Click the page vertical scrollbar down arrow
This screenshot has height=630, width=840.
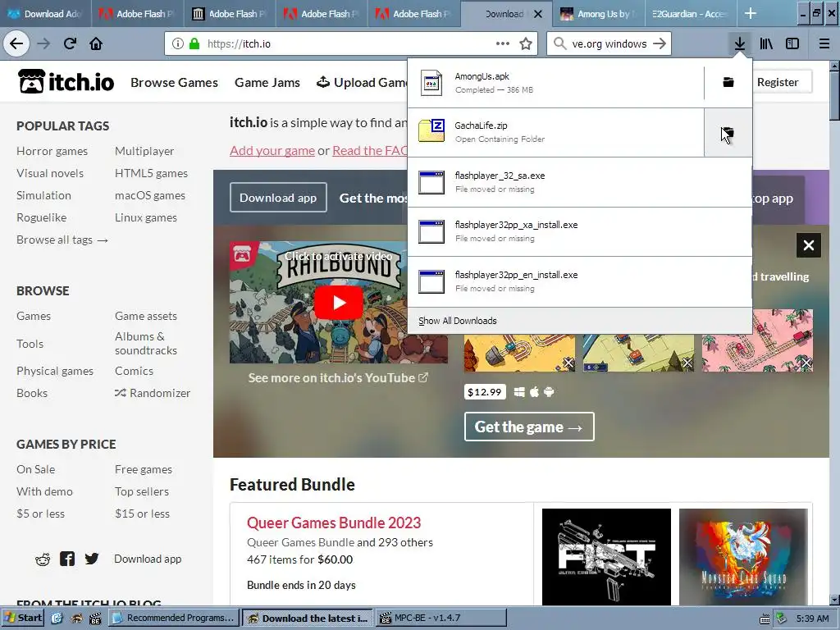click(x=834, y=600)
